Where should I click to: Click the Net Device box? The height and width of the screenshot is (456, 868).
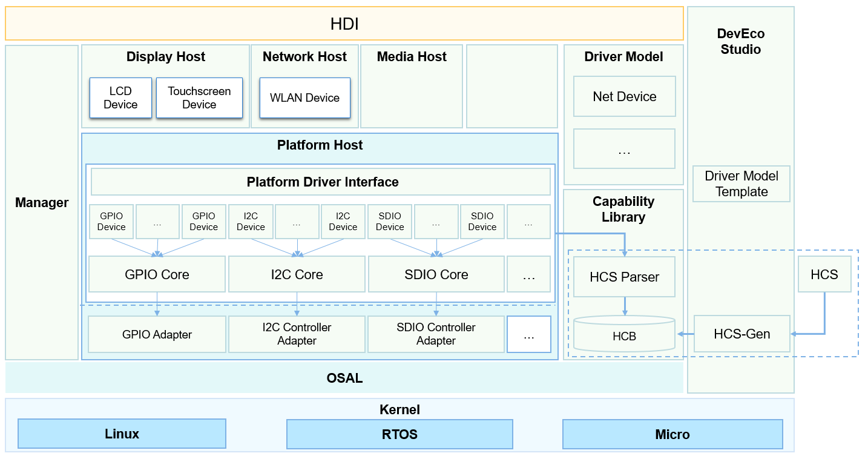[624, 96]
